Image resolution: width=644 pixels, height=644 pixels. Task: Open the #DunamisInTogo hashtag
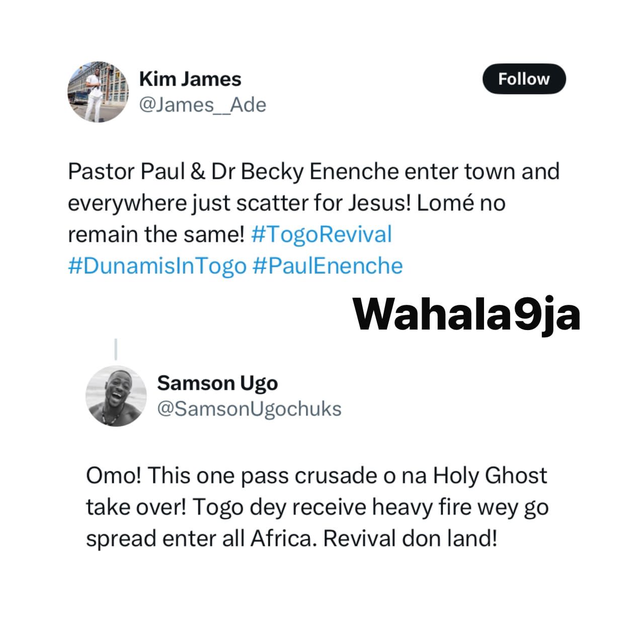pos(157,266)
